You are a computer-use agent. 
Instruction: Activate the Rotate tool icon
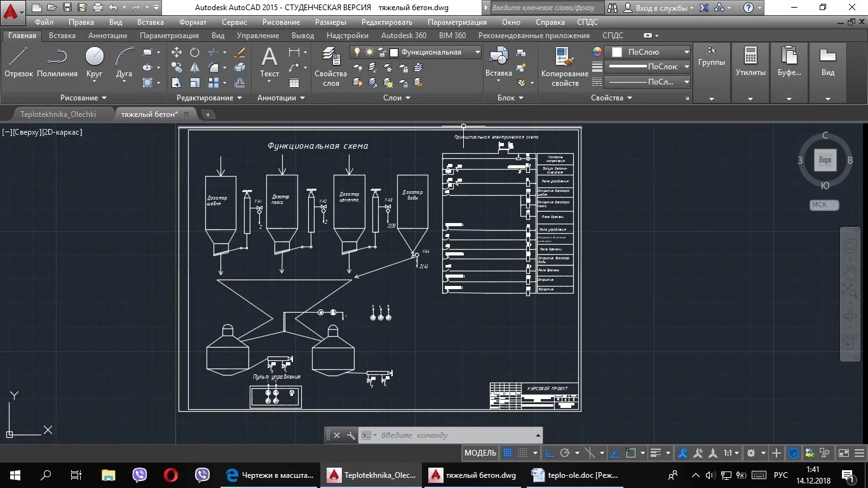[194, 52]
